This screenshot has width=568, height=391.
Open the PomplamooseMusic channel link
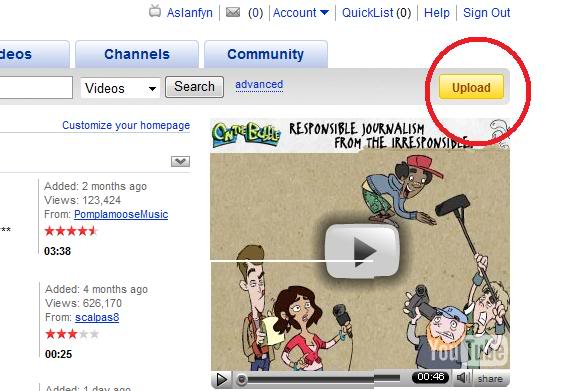pos(121,214)
